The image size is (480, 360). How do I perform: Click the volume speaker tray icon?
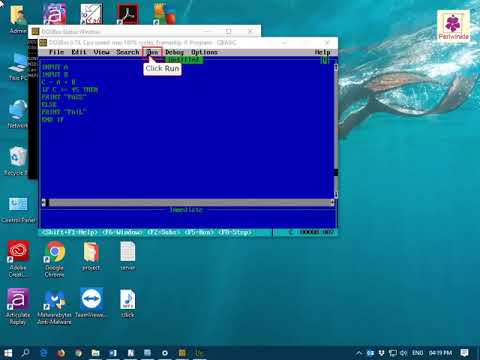pyautogui.click(x=404, y=353)
